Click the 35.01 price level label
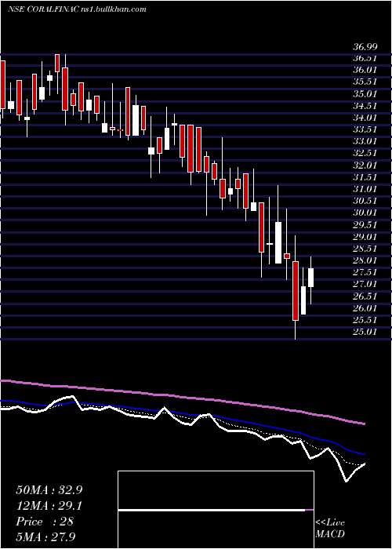This screenshot has height=549, width=392. tap(364, 94)
